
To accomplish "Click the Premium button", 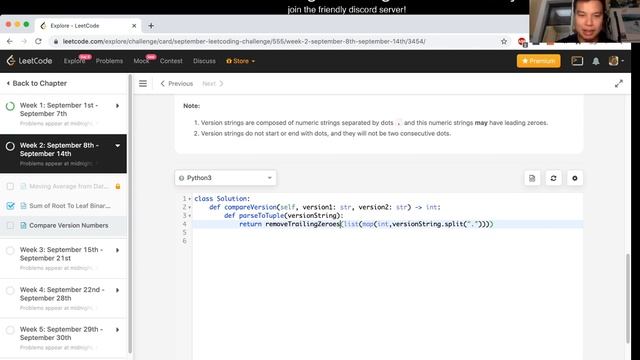I will (x=538, y=61).
